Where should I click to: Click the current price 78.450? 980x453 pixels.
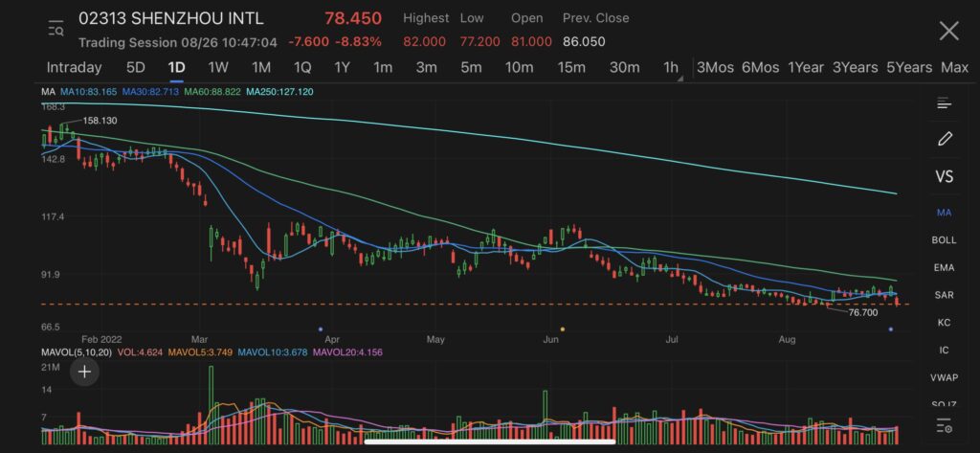pos(352,18)
